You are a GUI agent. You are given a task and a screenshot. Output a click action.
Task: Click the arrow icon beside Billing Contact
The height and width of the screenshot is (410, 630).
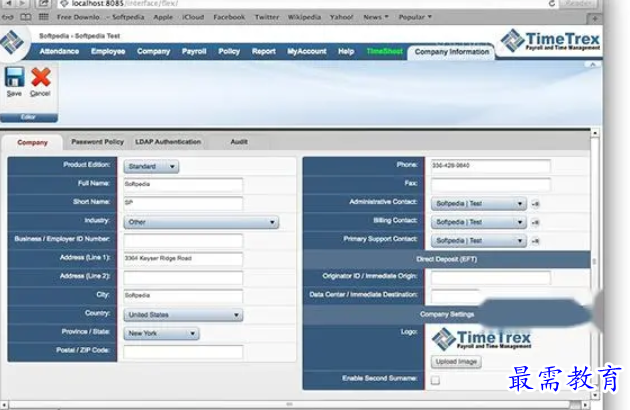click(x=535, y=223)
